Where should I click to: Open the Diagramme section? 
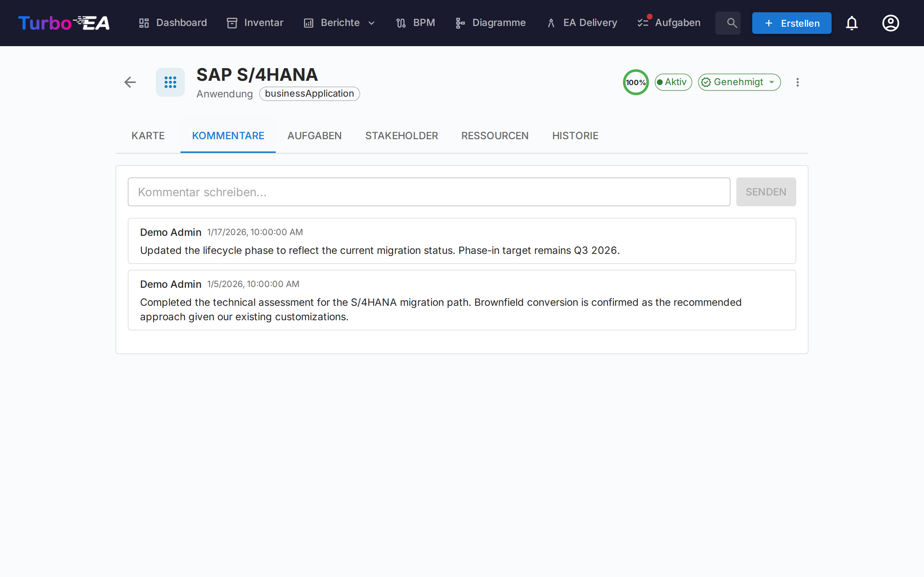pyautogui.click(x=491, y=22)
